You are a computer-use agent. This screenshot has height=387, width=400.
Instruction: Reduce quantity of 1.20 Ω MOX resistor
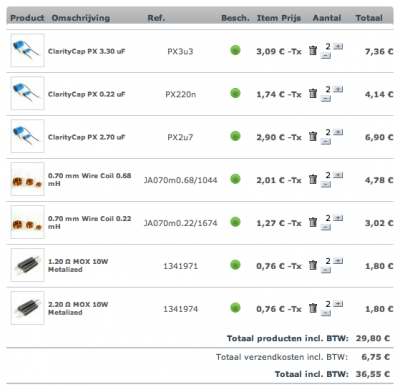pos(326,271)
